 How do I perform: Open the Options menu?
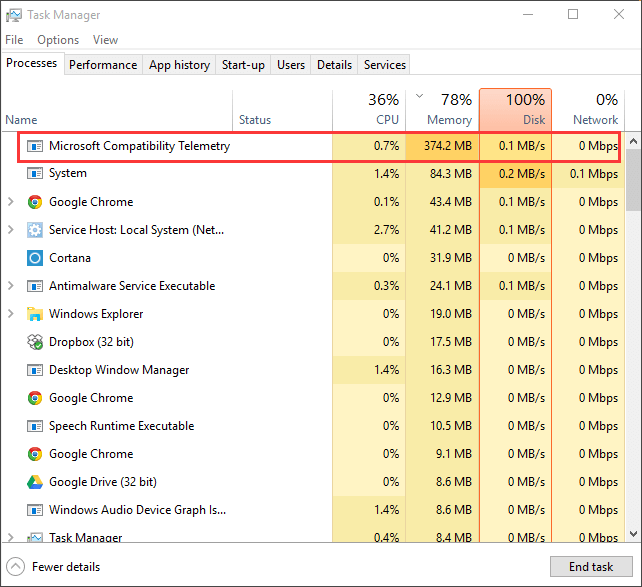(58, 40)
